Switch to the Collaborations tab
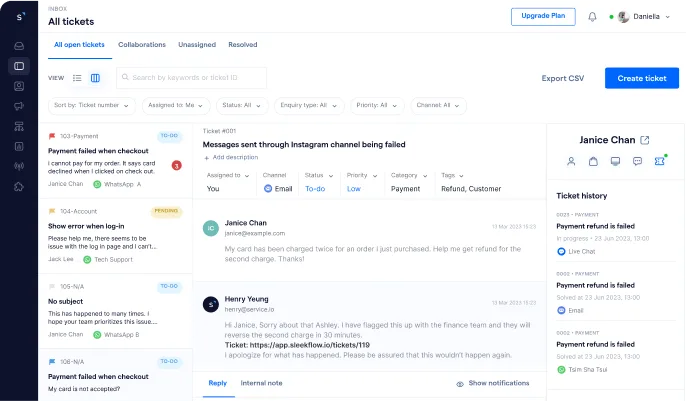Viewport: 686px width, 401px height. [142, 45]
